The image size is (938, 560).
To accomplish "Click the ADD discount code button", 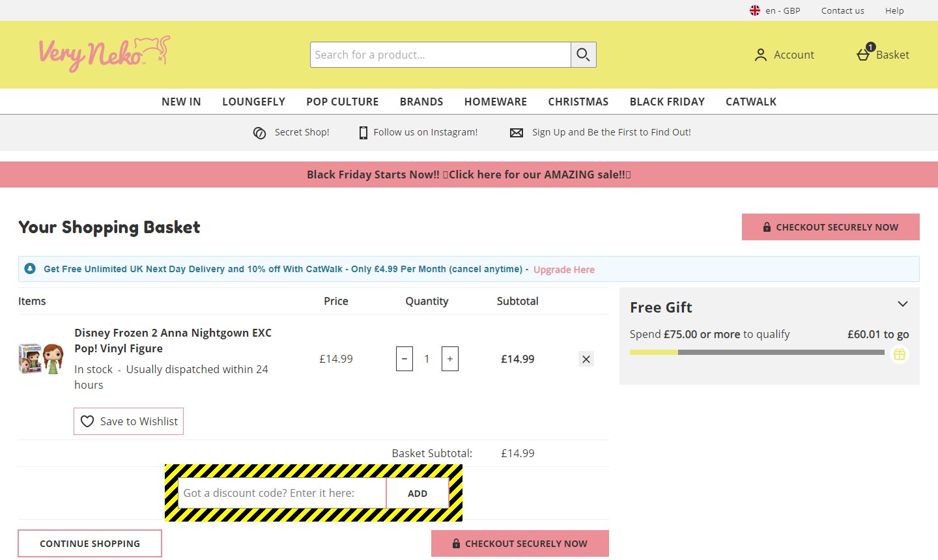I will coord(418,493).
